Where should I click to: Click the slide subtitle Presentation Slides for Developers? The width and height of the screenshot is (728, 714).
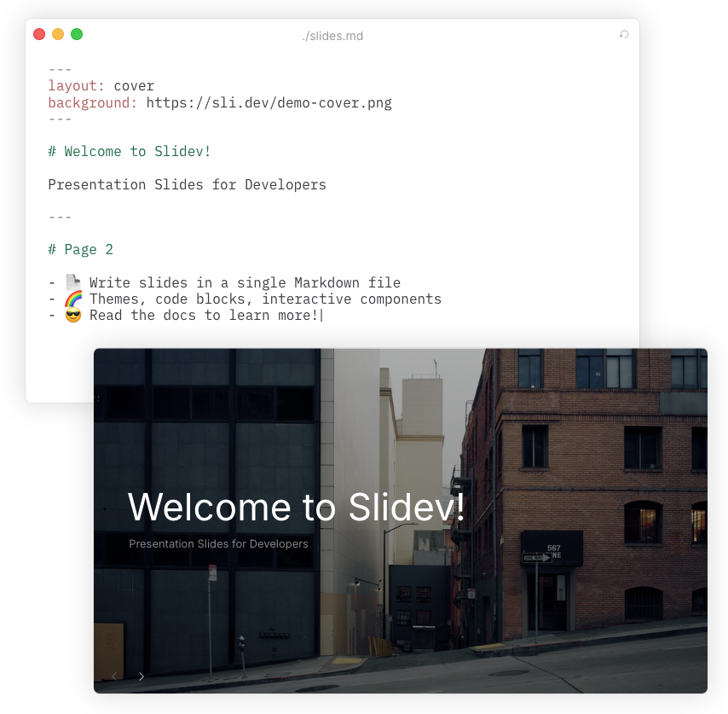218,543
